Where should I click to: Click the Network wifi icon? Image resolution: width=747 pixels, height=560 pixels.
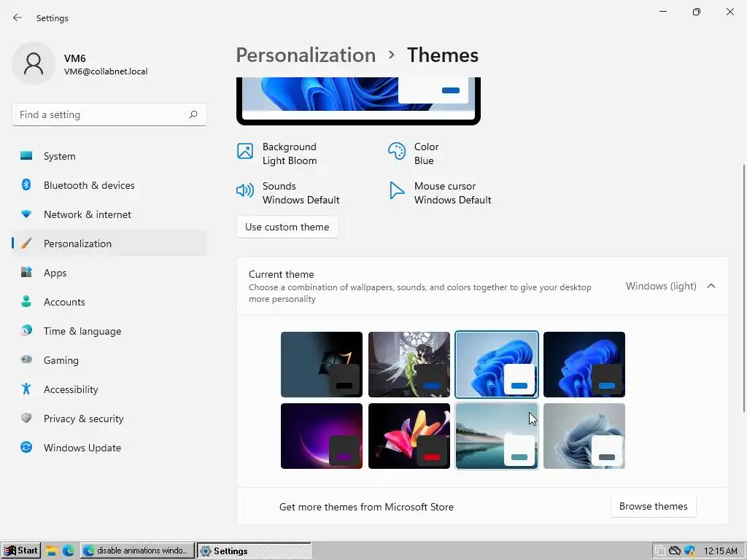pyautogui.click(x=26, y=214)
